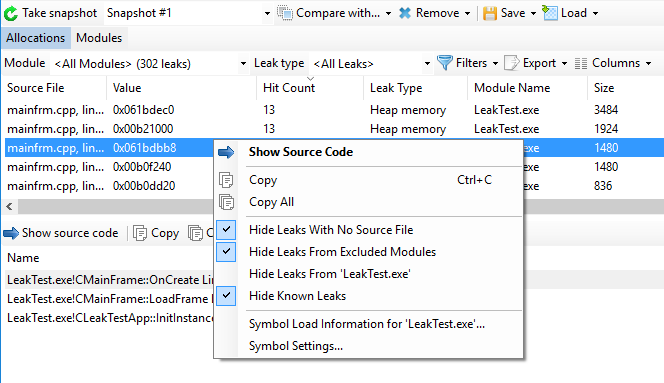This screenshot has height=383, width=664.
Task: Click the Show source code toolbar button
Action: pyautogui.click(x=61, y=233)
